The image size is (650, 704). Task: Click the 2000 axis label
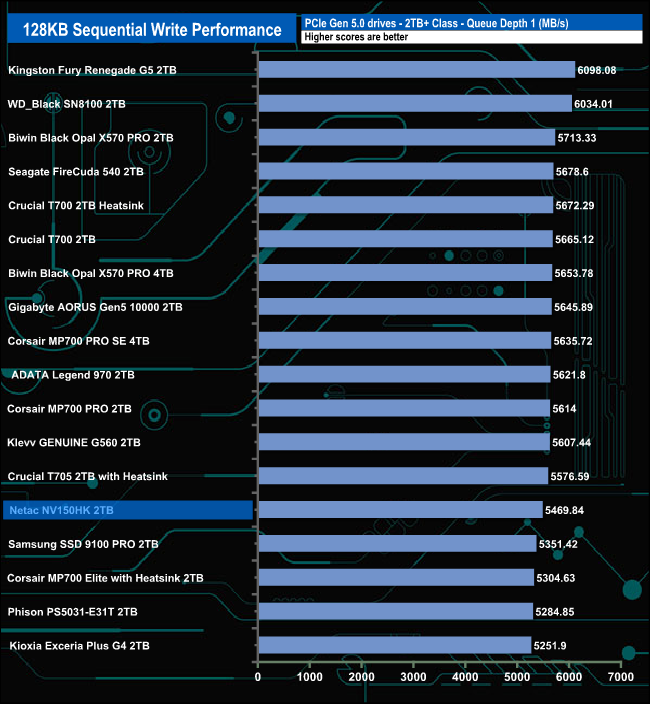(x=361, y=677)
